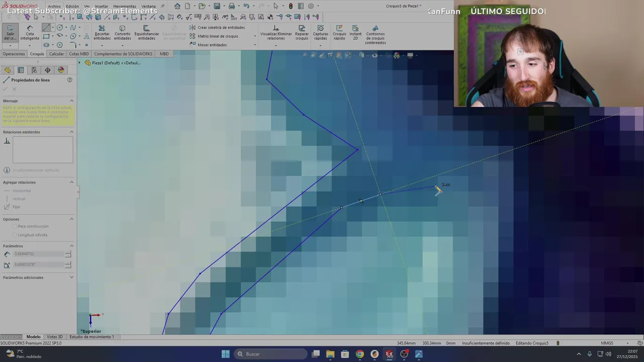Select Mover entidades command
Image resolution: width=644 pixels, height=362 pixels.
click(208, 45)
